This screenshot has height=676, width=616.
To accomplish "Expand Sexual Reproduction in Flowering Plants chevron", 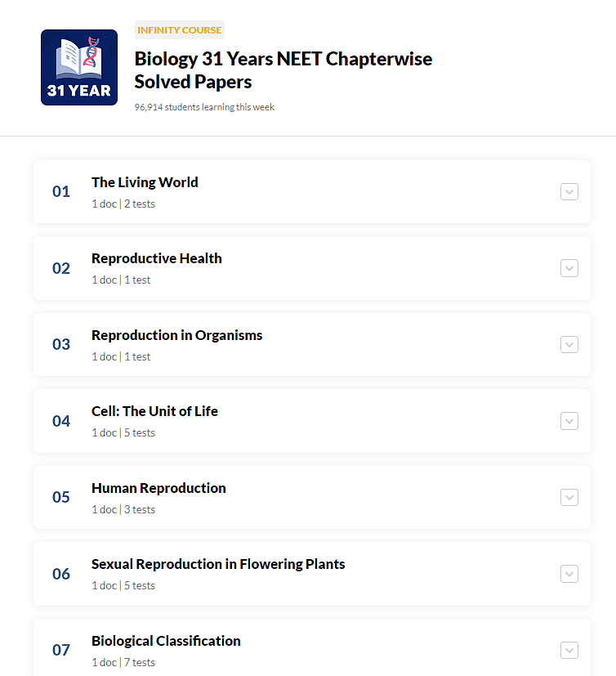I will pyautogui.click(x=569, y=574).
